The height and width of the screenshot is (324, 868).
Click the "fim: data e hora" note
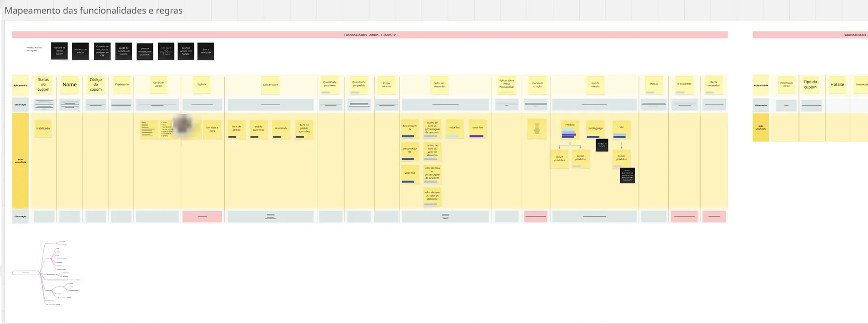click(212, 129)
